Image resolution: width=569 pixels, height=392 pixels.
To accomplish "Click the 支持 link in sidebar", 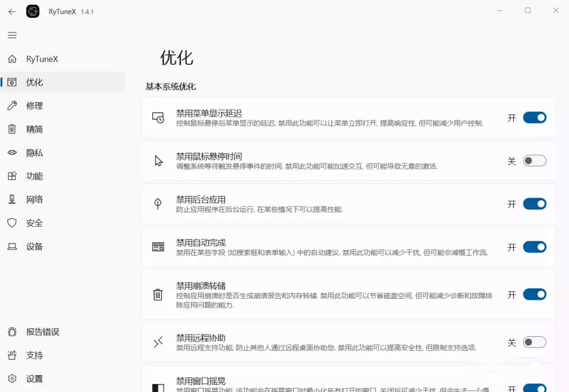I will [34, 355].
